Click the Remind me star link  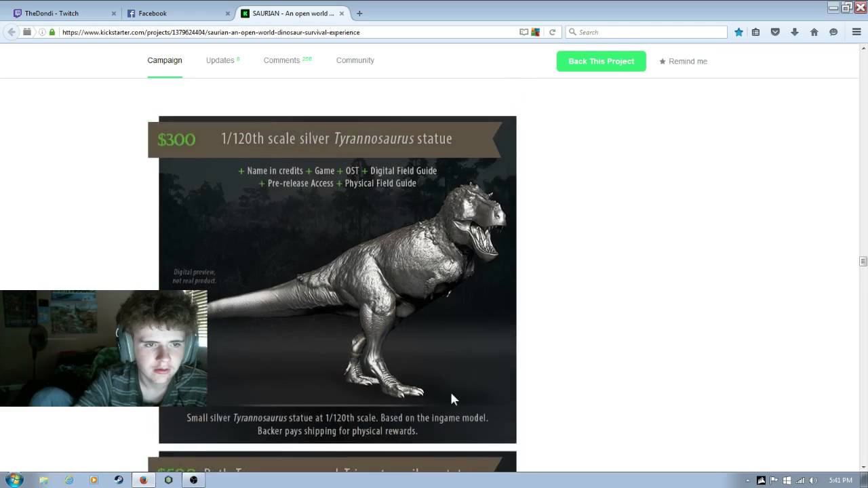pyautogui.click(x=684, y=61)
